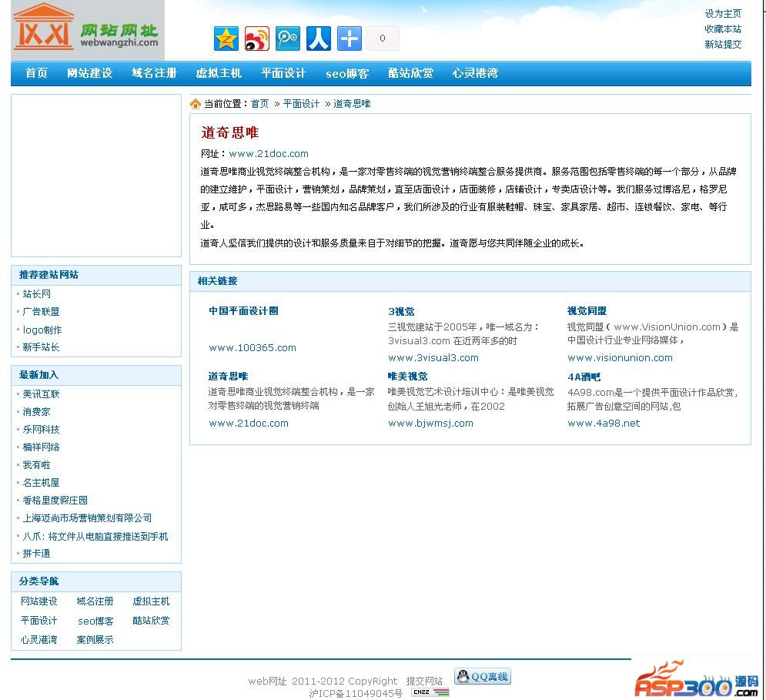Open 站长网 in recommended sites
This screenshot has width=766, height=700.
pyautogui.click(x=37, y=294)
